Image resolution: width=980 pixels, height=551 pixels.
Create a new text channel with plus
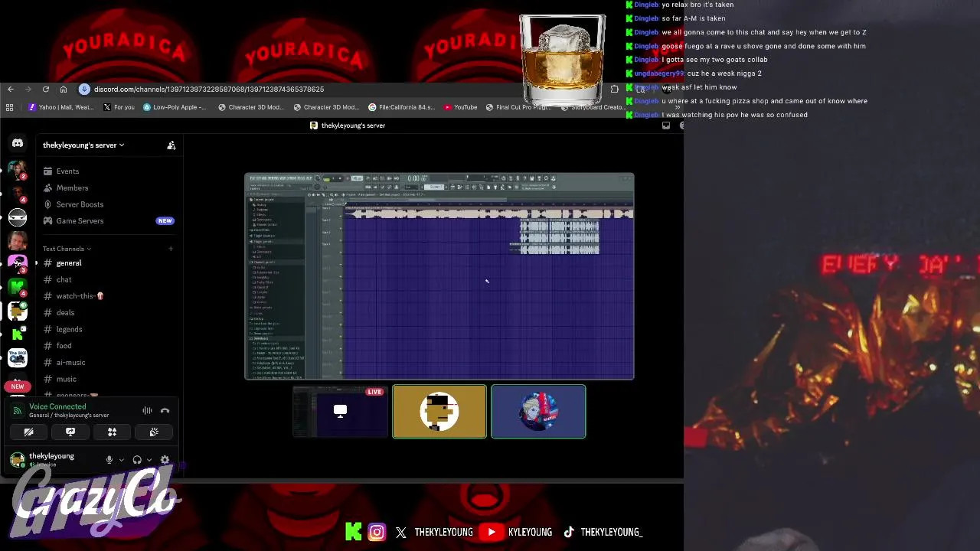[x=171, y=249]
